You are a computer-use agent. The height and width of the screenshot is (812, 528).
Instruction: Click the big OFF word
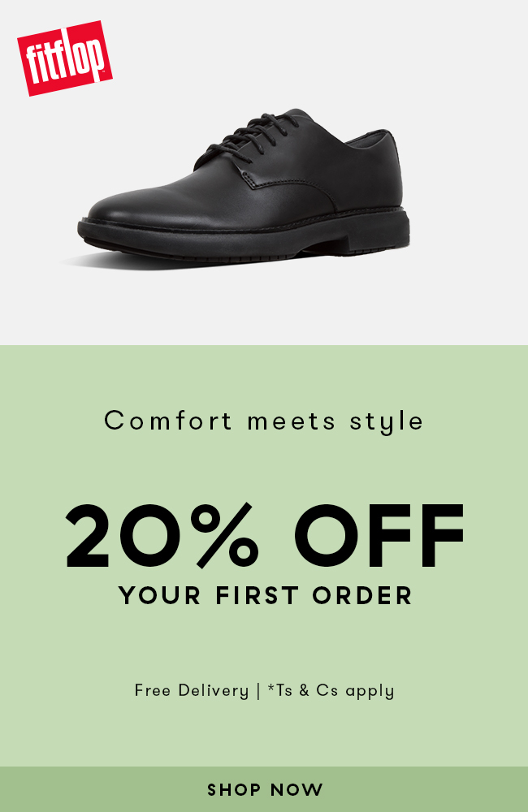pos(379,535)
